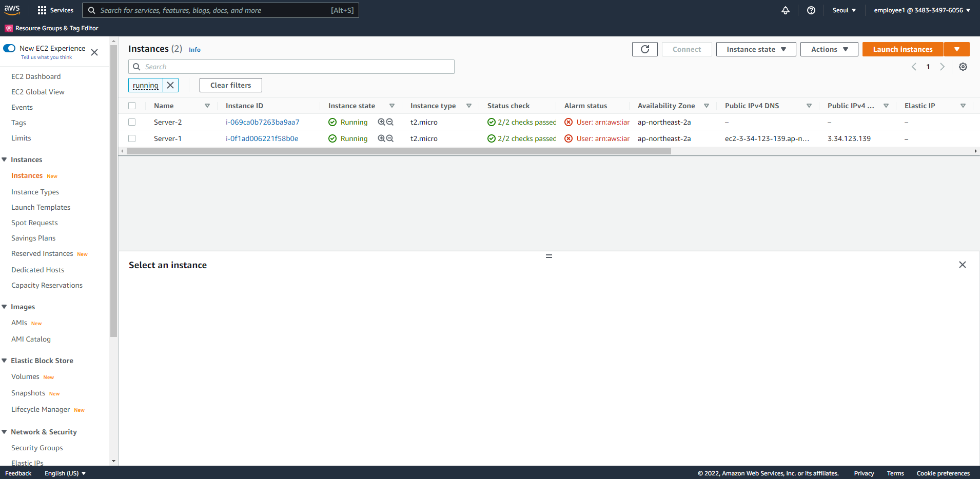Open the help question mark icon
980x479 pixels.
pos(811,10)
